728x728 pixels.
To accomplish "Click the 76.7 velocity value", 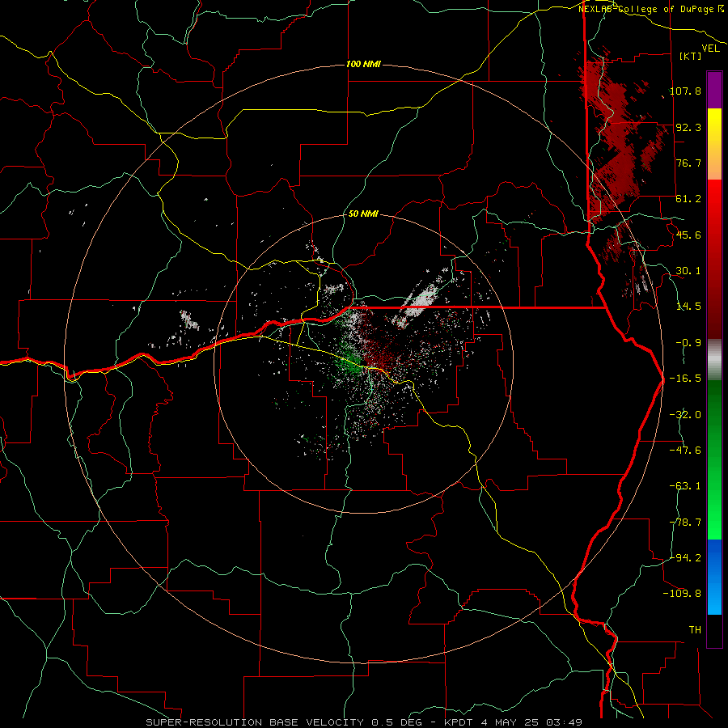I will 688,163.
